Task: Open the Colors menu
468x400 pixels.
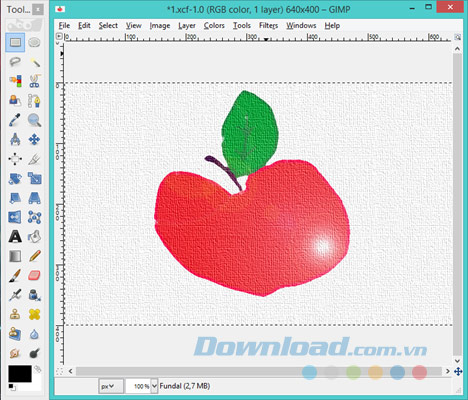Action: (x=214, y=25)
